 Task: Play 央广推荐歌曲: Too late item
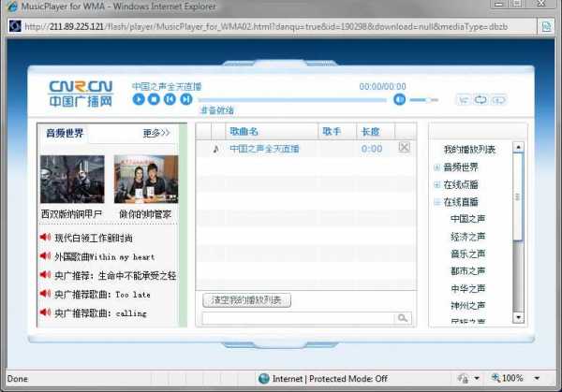[102, 295]
